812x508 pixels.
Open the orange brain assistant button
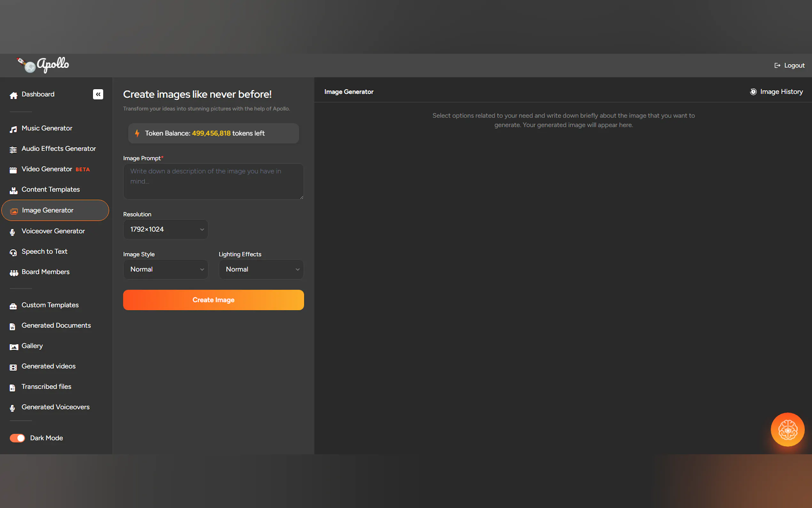tap(787, 429)
